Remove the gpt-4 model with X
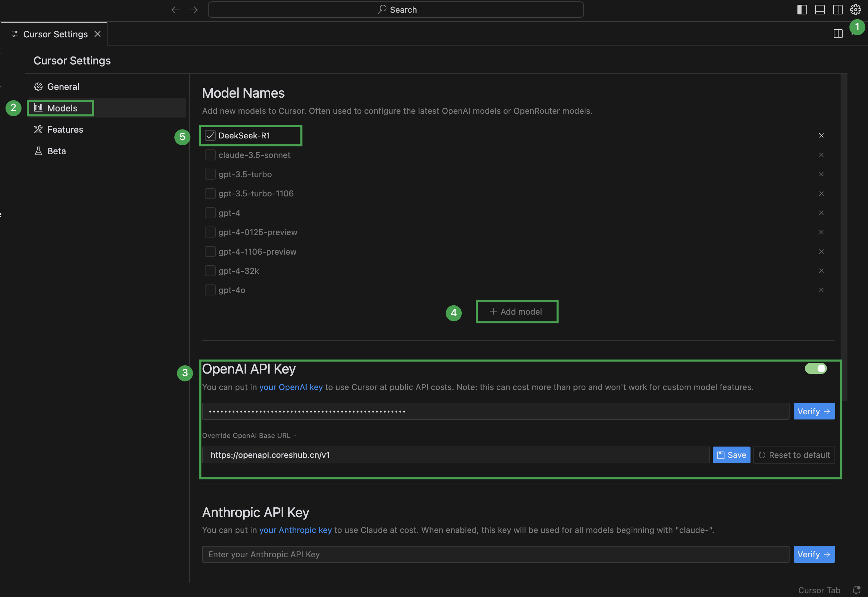 821,213
